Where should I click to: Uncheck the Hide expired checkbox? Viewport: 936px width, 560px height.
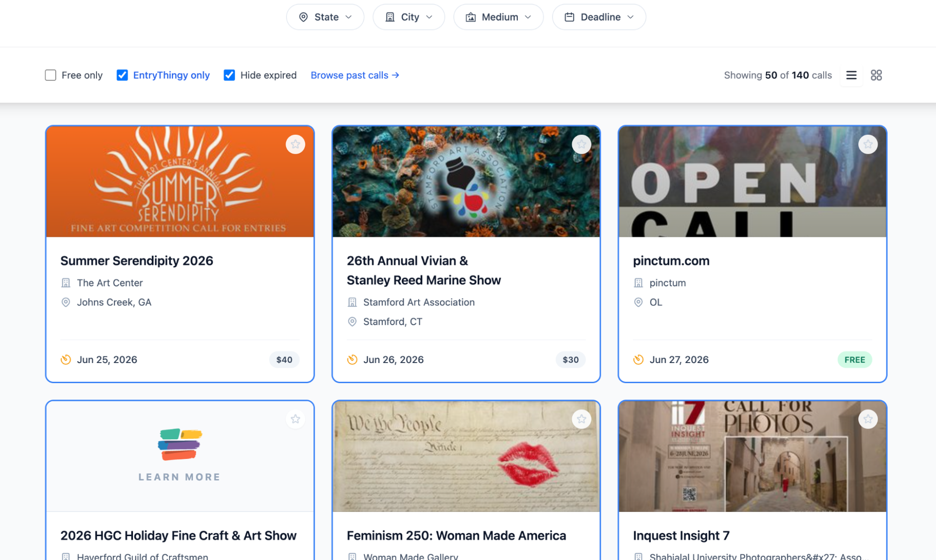tap(229, 75)
